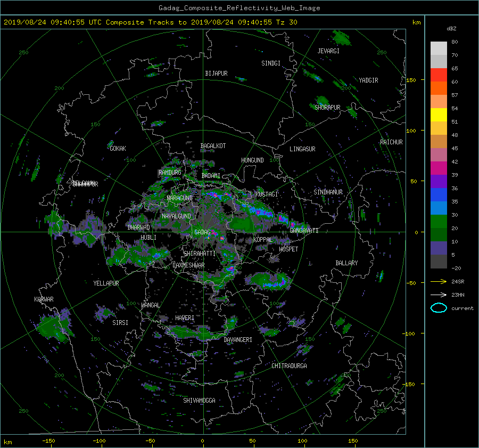The height and width of the screenshot is (448, 479).
Task: Click the 150 right axis tick label
Action: click(x=411, y=80)
